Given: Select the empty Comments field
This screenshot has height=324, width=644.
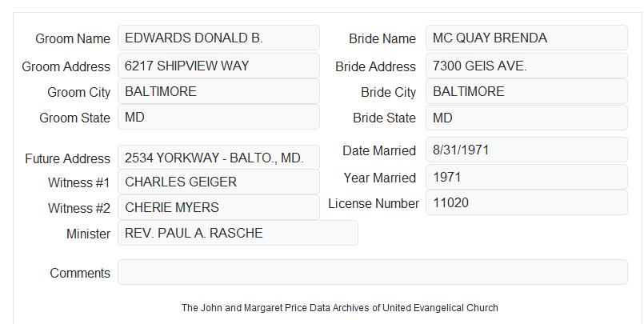Looking at the screenshot, I should coord(373,272).
